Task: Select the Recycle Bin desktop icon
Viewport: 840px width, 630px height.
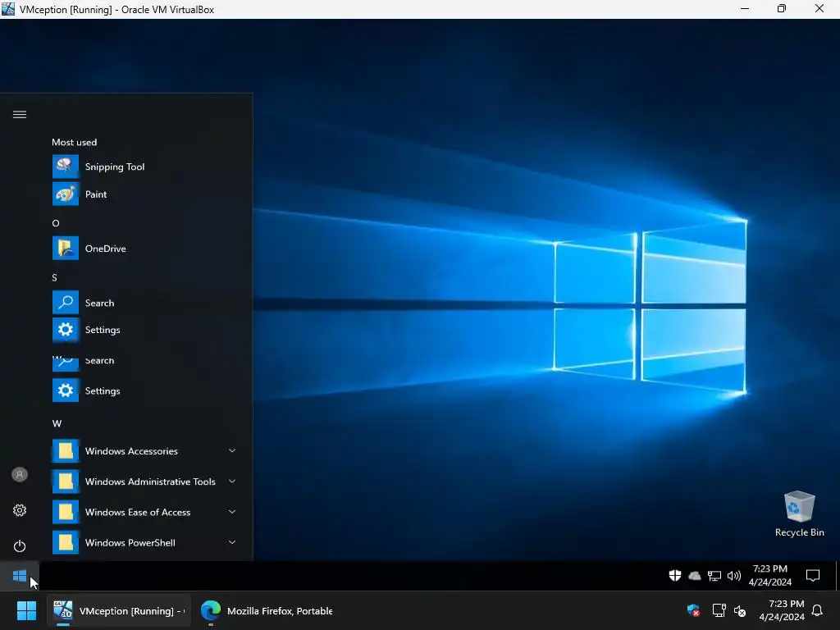Action: pos(799,514)
